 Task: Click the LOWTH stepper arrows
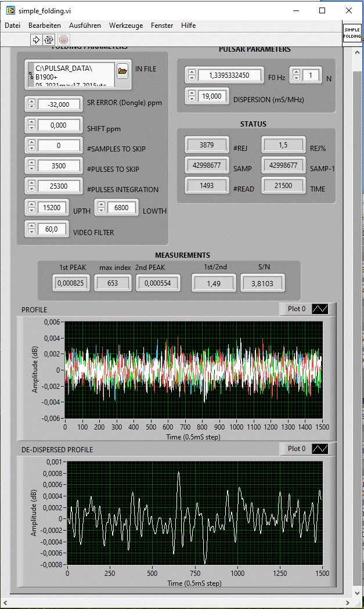point(102,207)
